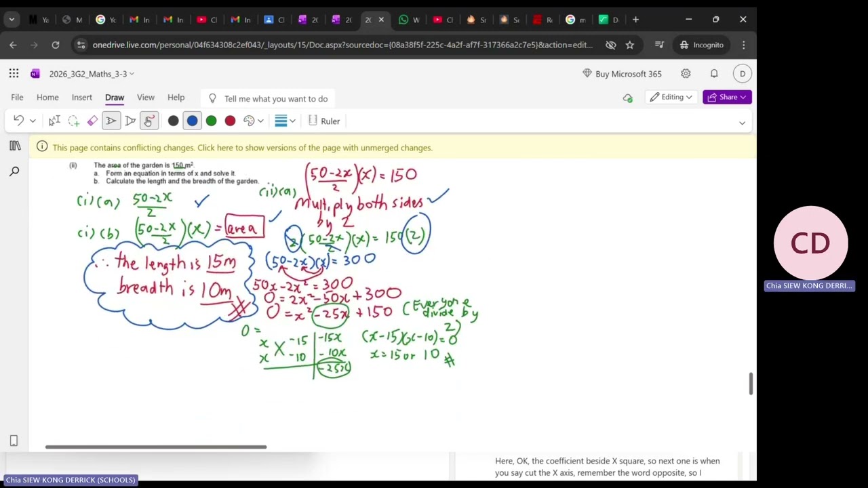Show the notebook navigation panes icon
This screenshot has height=488, width=868.
tap(15, 146)
